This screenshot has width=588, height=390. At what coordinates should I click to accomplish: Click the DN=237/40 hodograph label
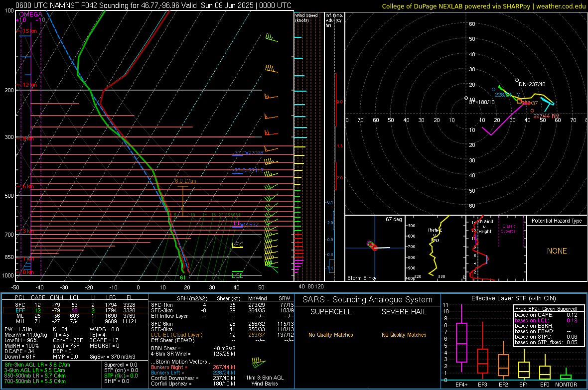coord(532,84)
